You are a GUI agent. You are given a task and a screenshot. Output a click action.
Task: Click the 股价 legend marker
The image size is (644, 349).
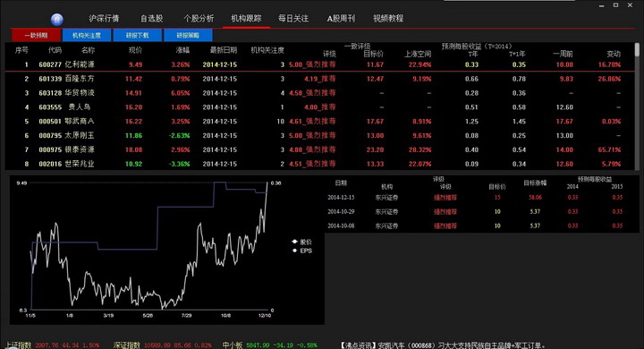point(294,242)
